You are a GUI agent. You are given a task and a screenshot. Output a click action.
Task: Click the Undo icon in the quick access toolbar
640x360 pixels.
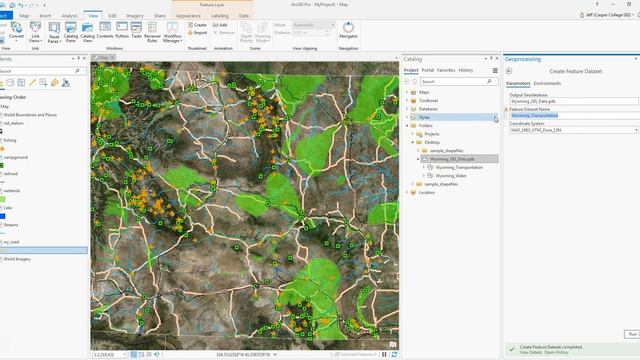coord(21,5)
